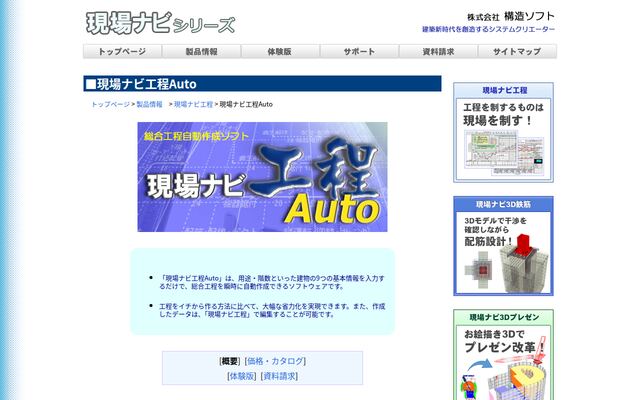
Task: Open the 現場ナビ3Dプレゼン sidebar banner
Action: click(504, 355)
